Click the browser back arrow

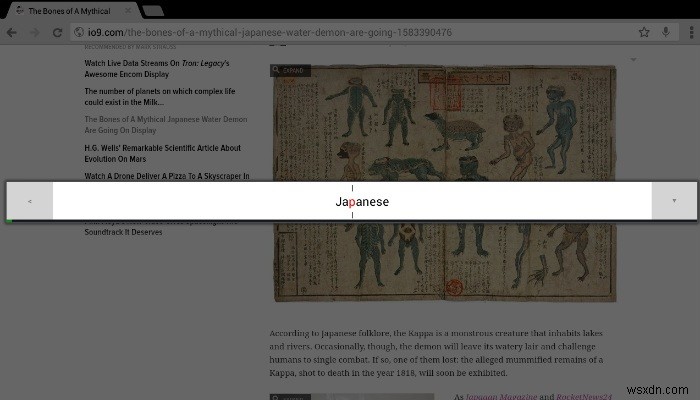point(11,33)
